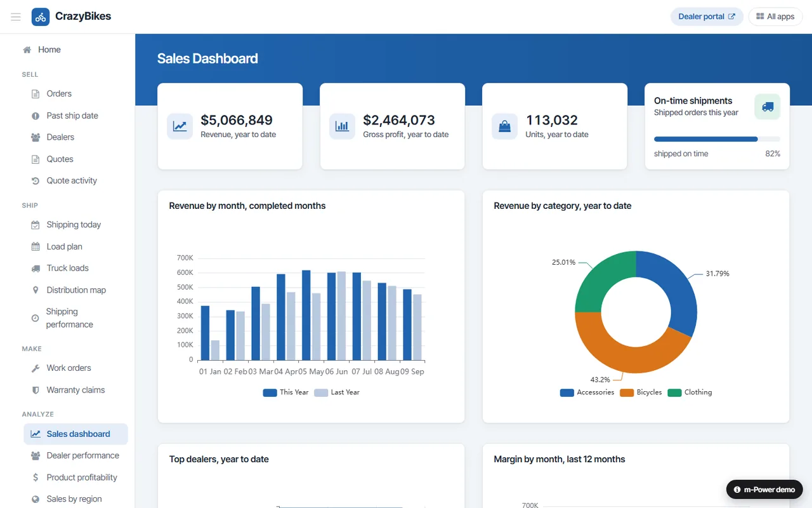The image size is (812, 508).
Task: Click the Sales by region globe icon
Action: click(36, 499)
